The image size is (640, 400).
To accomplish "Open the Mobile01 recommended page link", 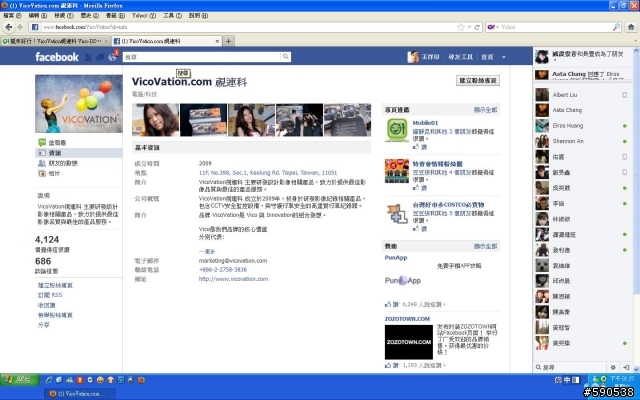I will pyautogui.click(x=425, y=123).
